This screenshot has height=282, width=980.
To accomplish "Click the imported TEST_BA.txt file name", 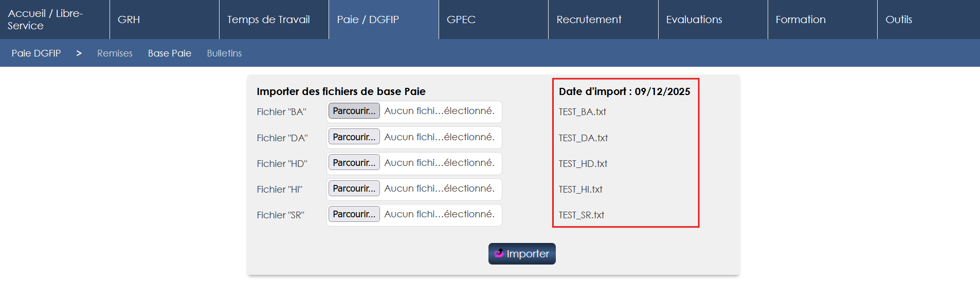I will (583, 112).
